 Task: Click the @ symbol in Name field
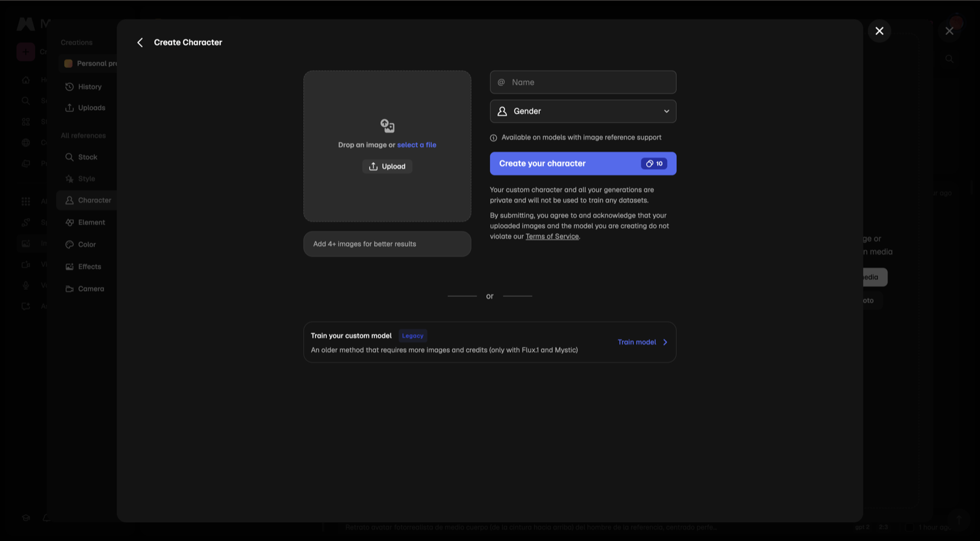coord(501,82)
